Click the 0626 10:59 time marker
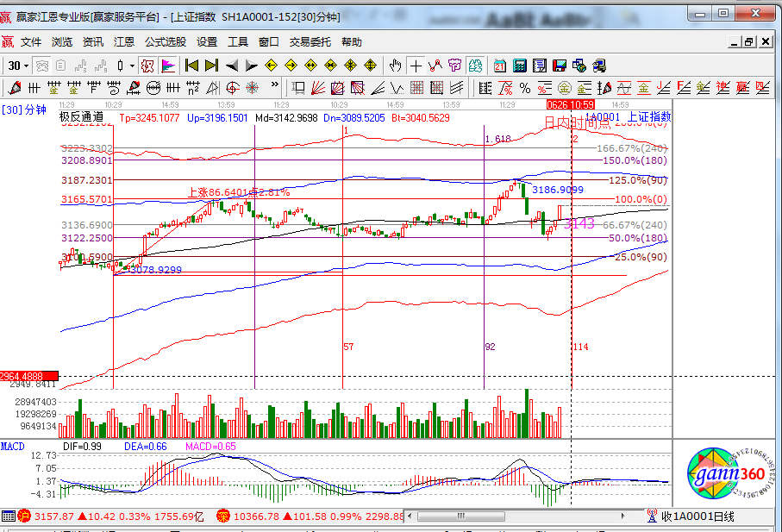Screen dimensions: 782x532 point(570,104)
